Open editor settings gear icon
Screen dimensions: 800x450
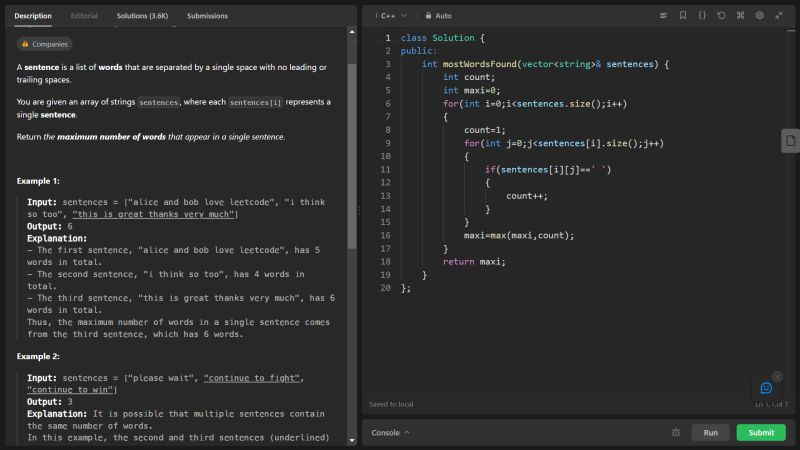[x=760, y=16]
